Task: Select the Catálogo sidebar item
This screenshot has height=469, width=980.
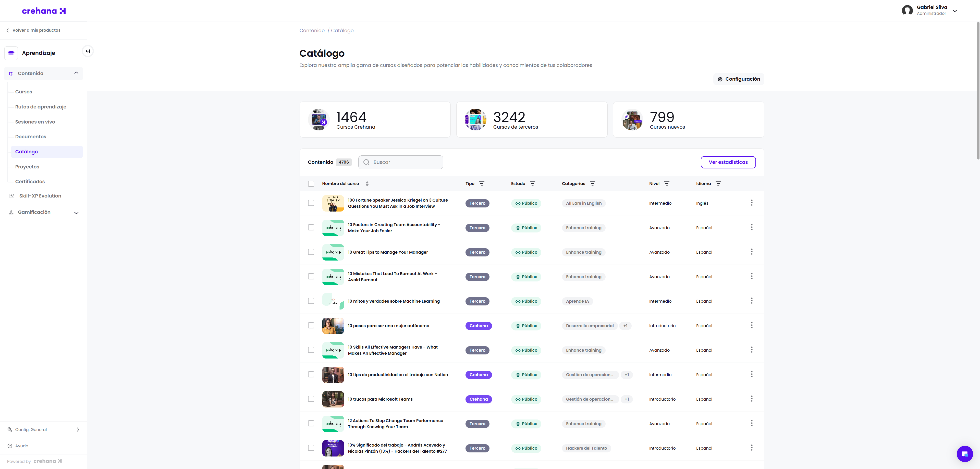Action: pos(47,152)
